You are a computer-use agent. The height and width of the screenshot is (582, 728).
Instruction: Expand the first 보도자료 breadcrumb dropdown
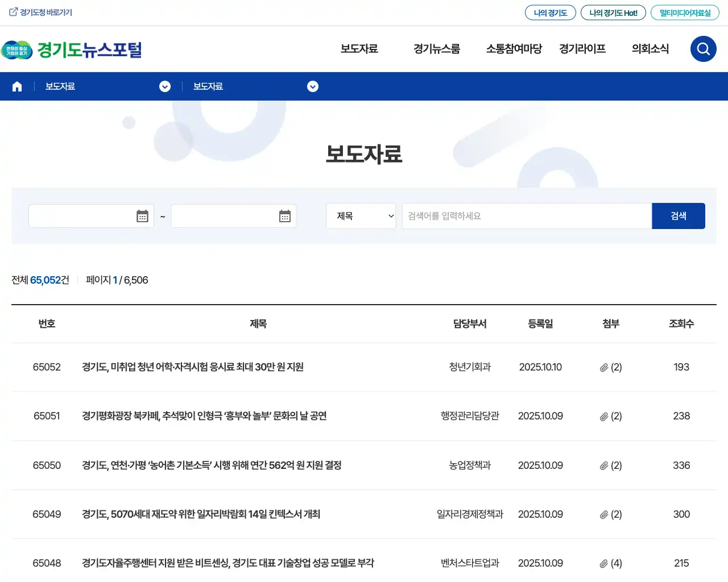click(x=165, y=86)
